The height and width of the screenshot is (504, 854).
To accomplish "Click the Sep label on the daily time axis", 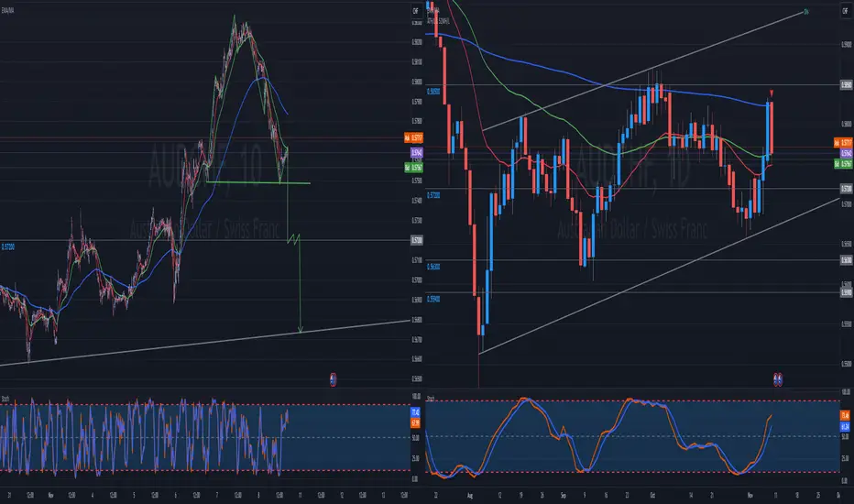I will pos(564,495).
